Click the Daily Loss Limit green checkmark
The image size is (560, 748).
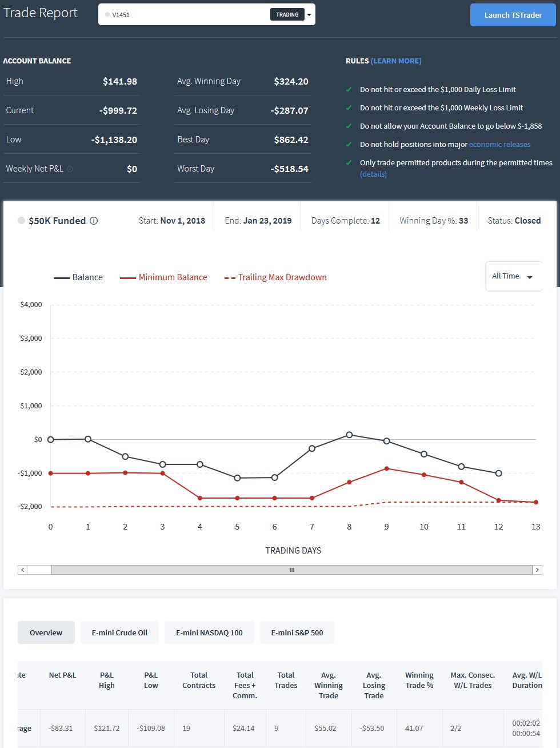[x=349, y=89]
